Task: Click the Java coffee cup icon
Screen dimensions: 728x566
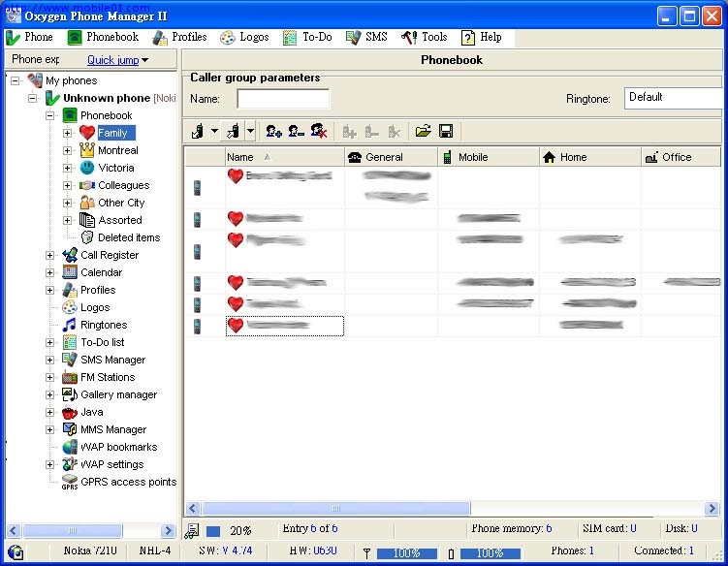Action: 69,412
